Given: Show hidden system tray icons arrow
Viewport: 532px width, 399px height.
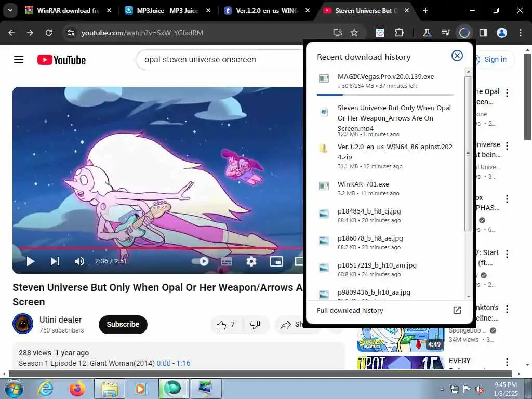Looking at the screenshot, I should tap(442, 389).
